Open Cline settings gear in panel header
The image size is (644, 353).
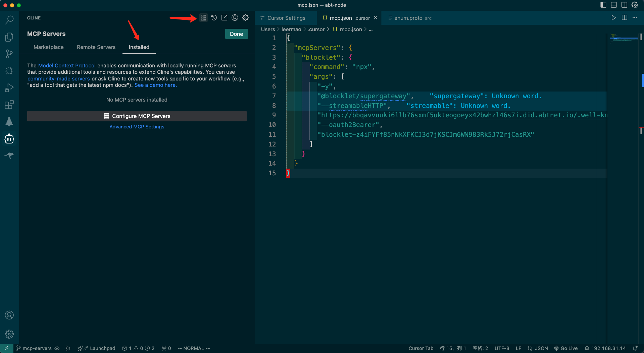pos(245,18)
